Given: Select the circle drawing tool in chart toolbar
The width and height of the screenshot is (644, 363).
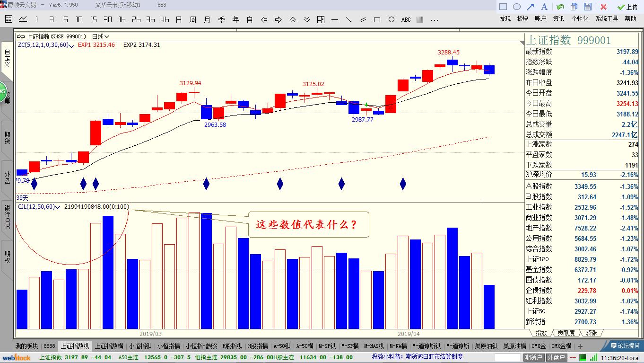Looking at the screenshot, I should coord(392,19).
